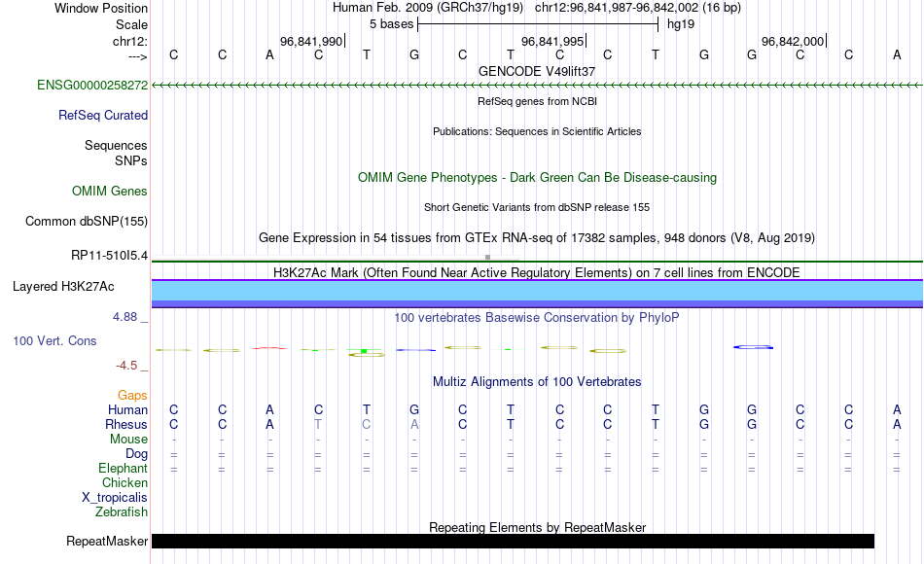Open the GENCODE V49lift37 track title

pyautogui.click(x=537, y=71)
